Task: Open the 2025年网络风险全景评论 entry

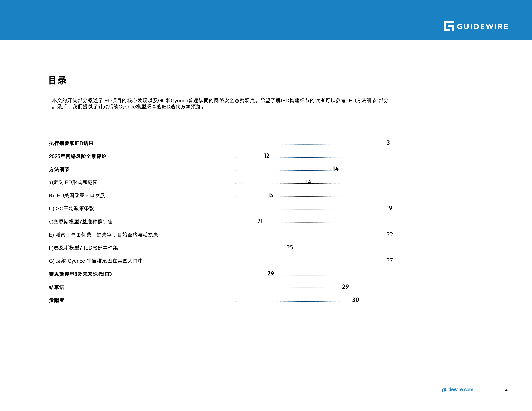Action: pyautogui.click(x=77, y=156)
